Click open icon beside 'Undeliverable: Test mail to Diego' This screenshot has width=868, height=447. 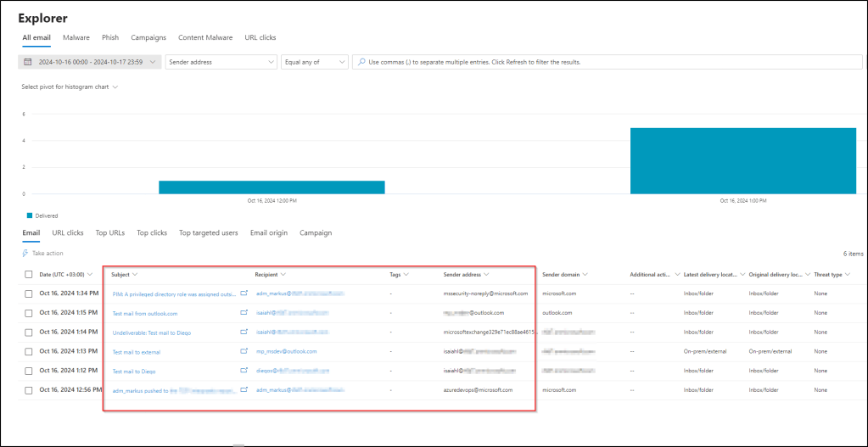[244, 332]
